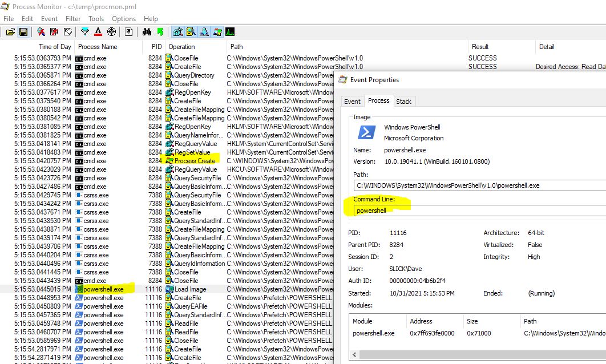Select the cmd.exe QueryNameInfor... event row
Image resolution: width=606 pixels, height=364 pixels.
point(166,135)
